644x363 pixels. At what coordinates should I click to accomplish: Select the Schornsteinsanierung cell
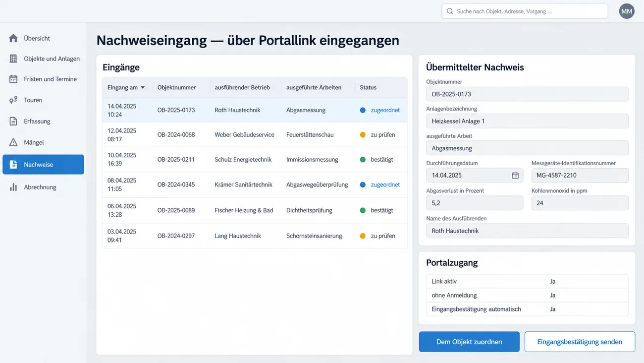pos(314,236)
